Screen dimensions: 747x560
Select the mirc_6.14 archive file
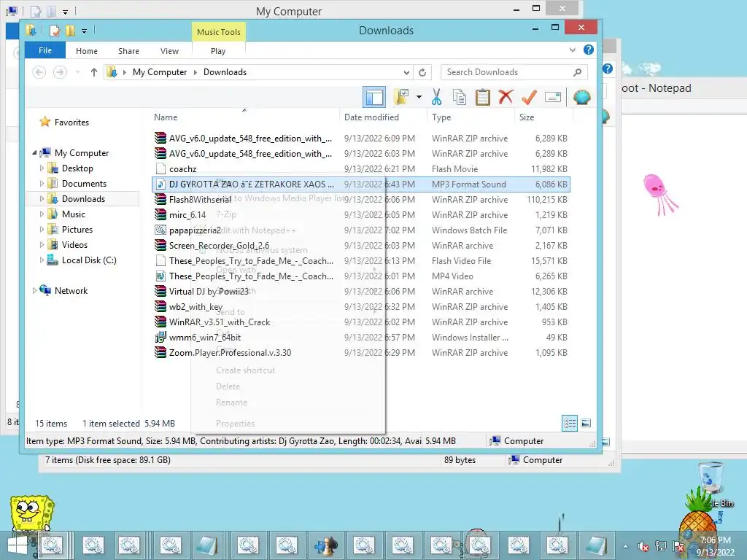pyautogui.click(x=360, y=215)
